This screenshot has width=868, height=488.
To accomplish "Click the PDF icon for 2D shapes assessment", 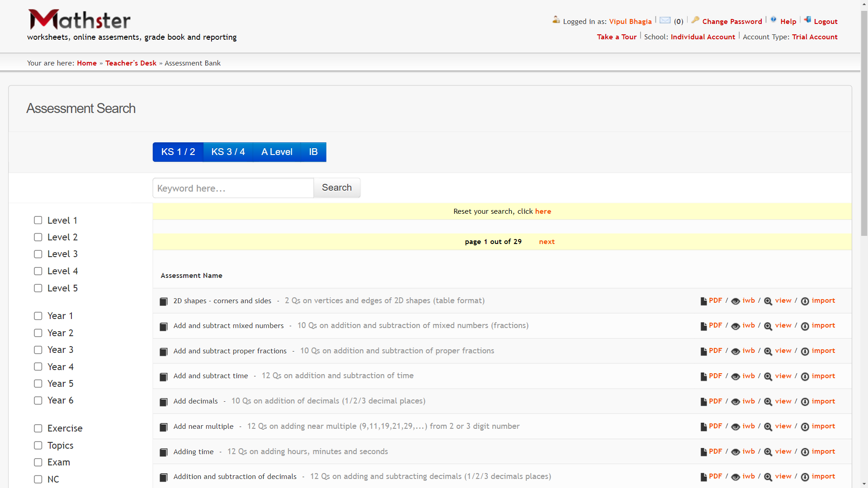I will pos(703,301).
